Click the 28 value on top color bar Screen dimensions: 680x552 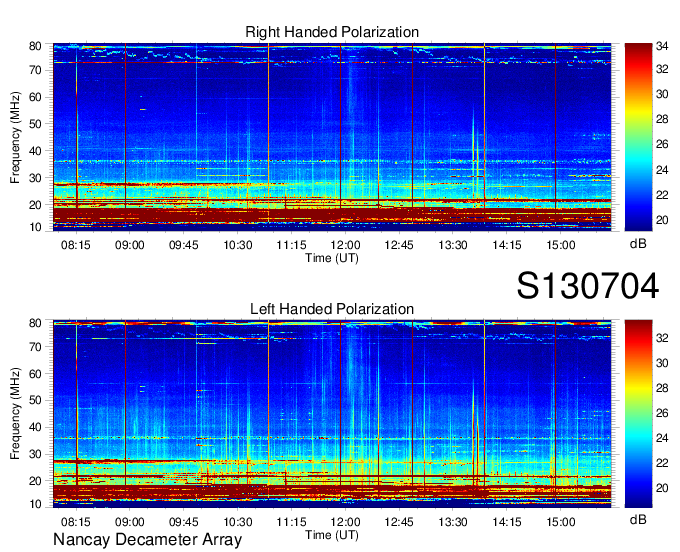[662, 119]
